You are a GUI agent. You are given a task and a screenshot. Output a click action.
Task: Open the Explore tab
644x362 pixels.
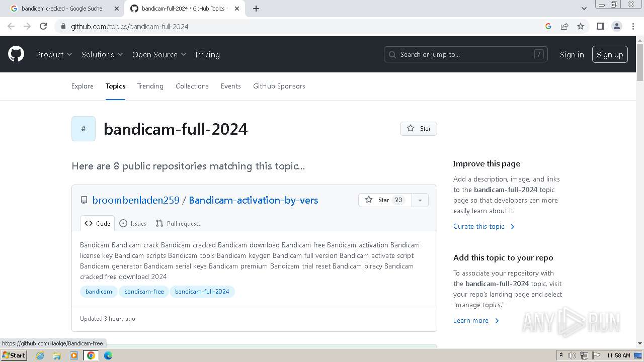(x=83, y=86)
